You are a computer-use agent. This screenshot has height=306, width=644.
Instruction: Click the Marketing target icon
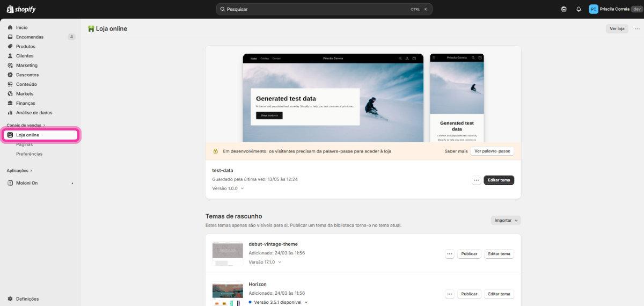coord(10,65)
